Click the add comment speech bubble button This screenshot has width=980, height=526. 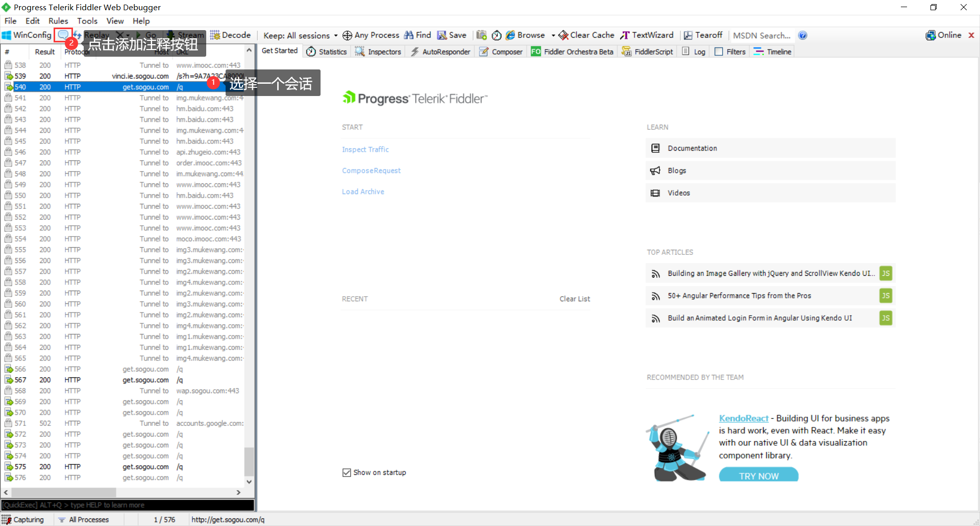63,35
